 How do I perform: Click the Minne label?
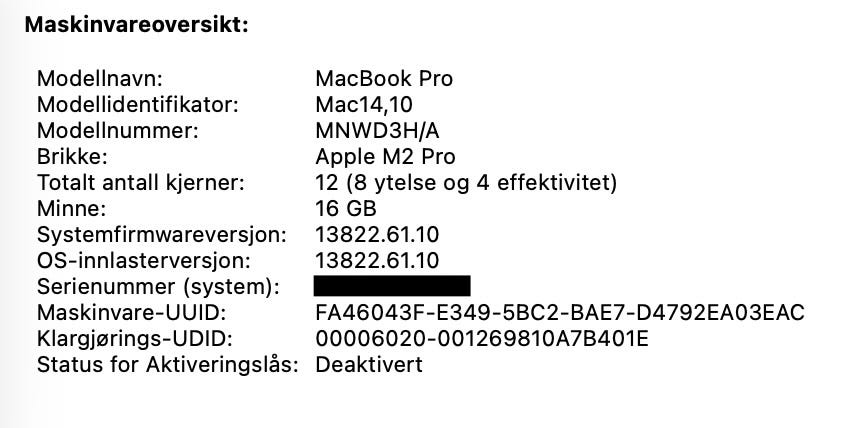(x=71, y=209)
